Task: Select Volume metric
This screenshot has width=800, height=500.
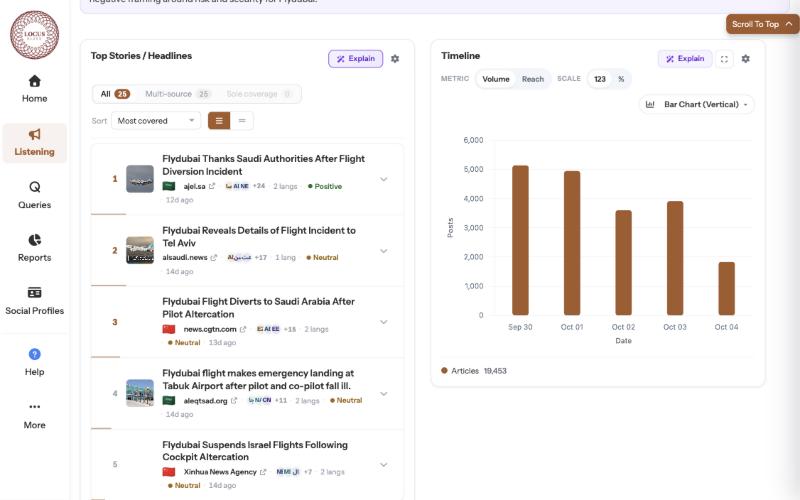Action: 496,79
